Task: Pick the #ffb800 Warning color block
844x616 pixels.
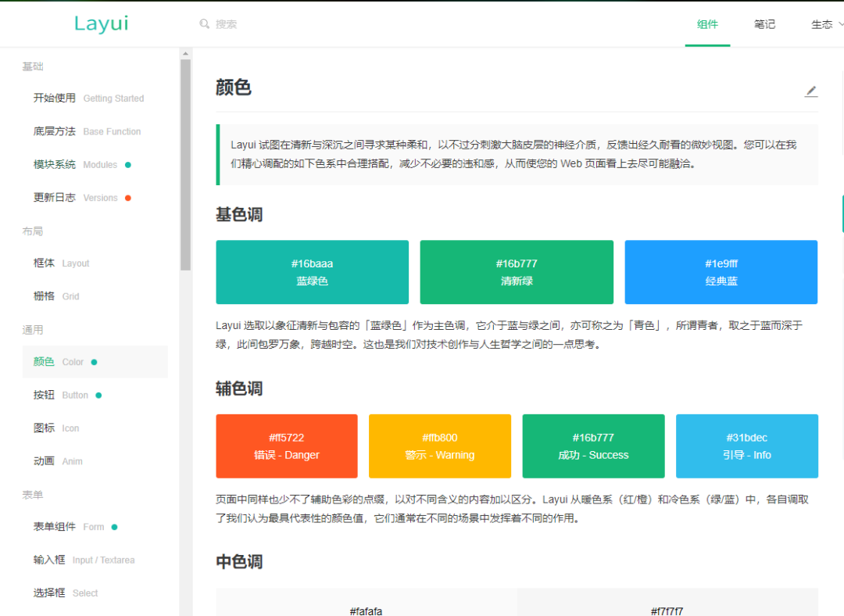Action: [439, 446]
